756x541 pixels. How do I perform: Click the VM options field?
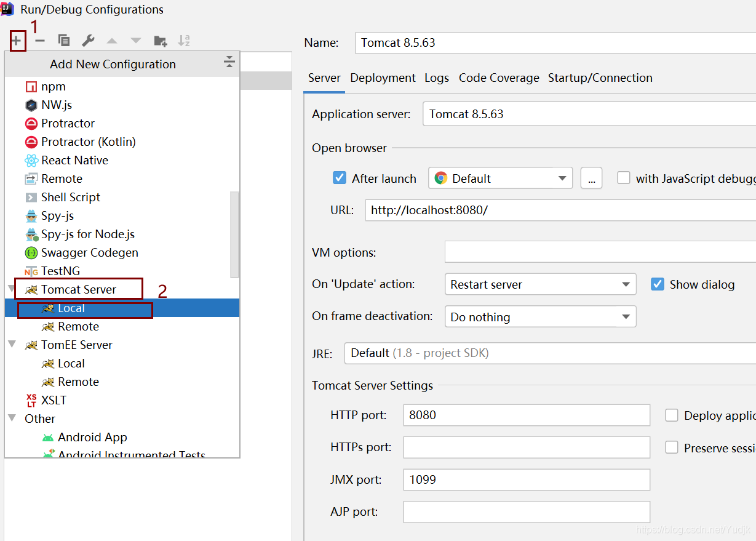[600, 252]
